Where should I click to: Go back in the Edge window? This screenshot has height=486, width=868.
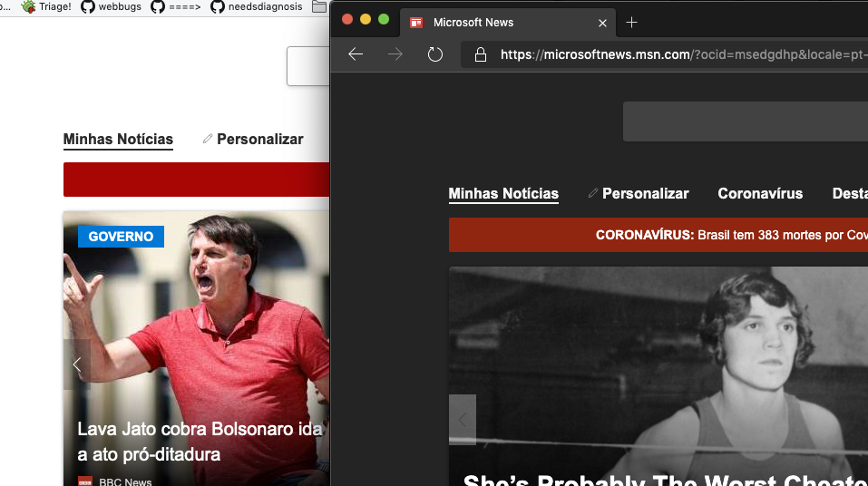click(x=356, y=54)
